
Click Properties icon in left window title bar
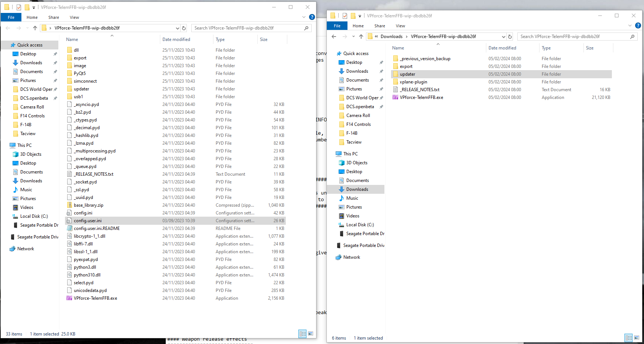pyautogui.click(x=19, y=7)
